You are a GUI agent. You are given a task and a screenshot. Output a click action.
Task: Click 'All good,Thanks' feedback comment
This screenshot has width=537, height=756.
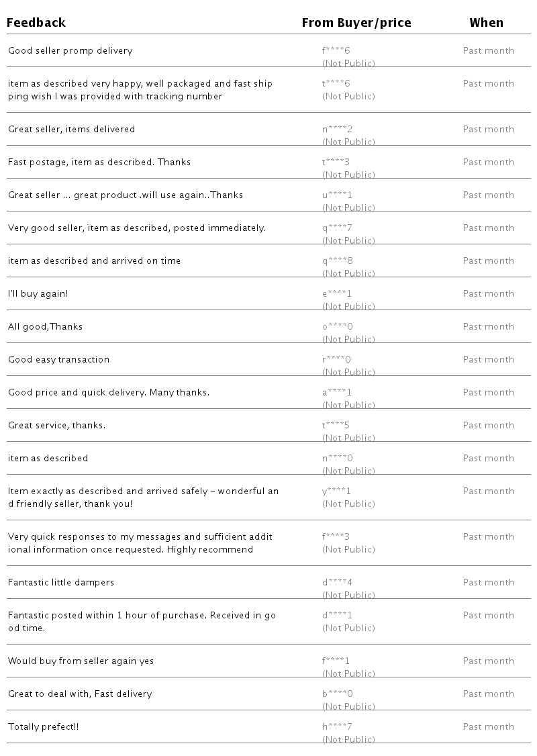(46, 327)
